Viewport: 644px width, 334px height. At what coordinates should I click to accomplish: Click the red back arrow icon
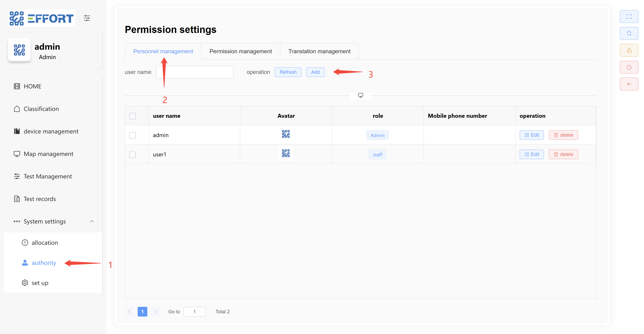[629, 84]
